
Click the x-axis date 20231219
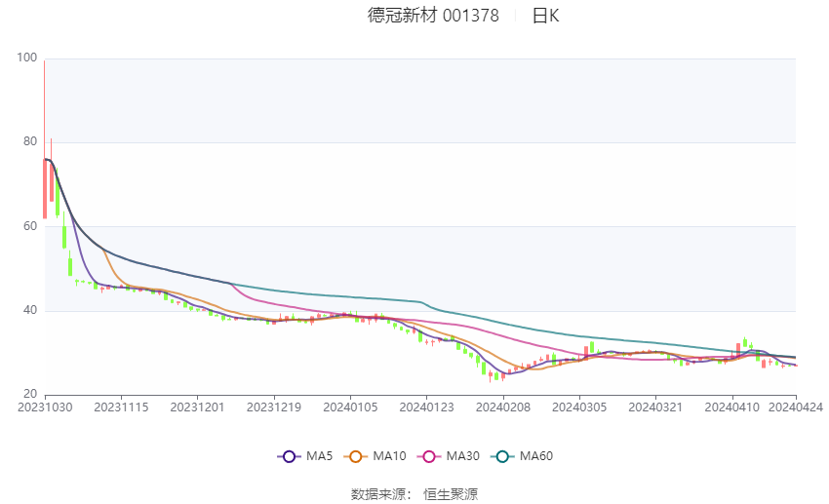[x=274, y=407]
